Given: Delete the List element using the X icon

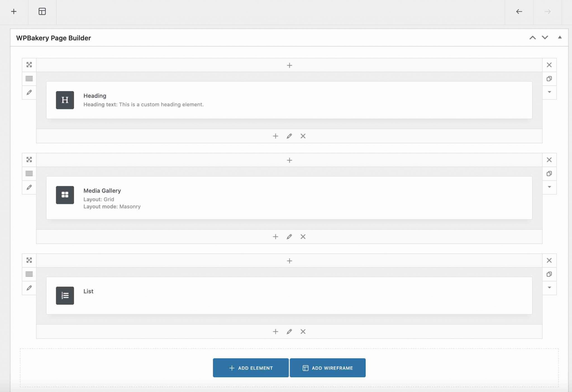Looking at the screenshot, I should 303,331.
